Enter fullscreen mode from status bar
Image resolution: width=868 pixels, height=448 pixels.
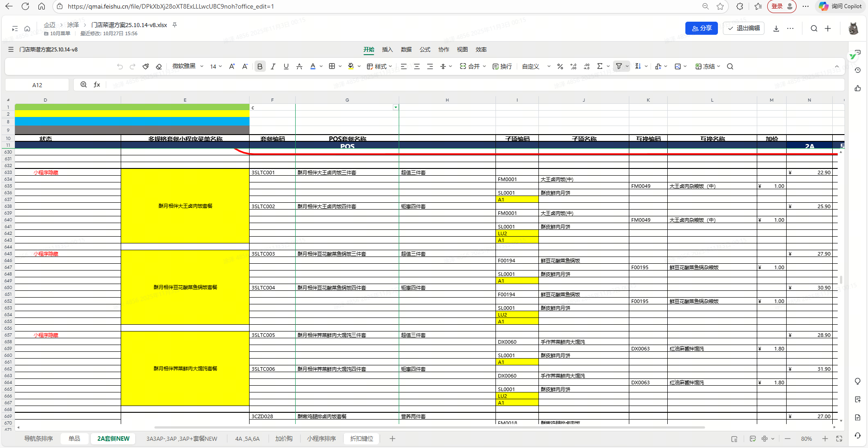(x=839, y=439)
